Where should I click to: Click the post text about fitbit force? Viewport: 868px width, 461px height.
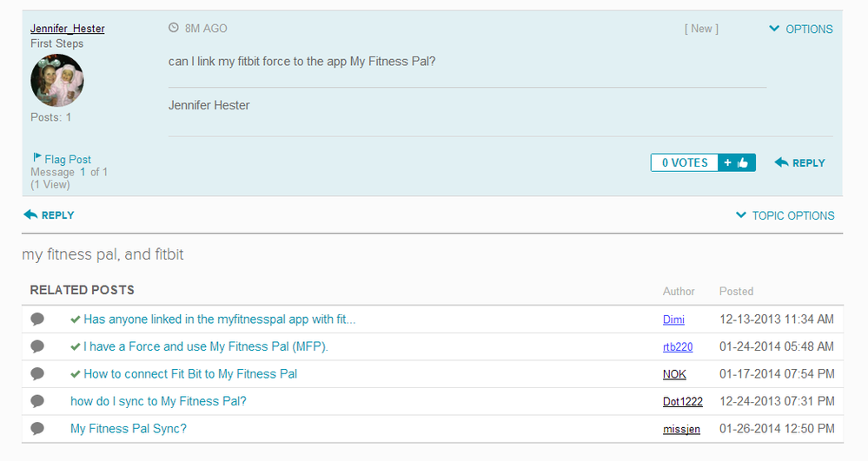(x=301, y=62)
